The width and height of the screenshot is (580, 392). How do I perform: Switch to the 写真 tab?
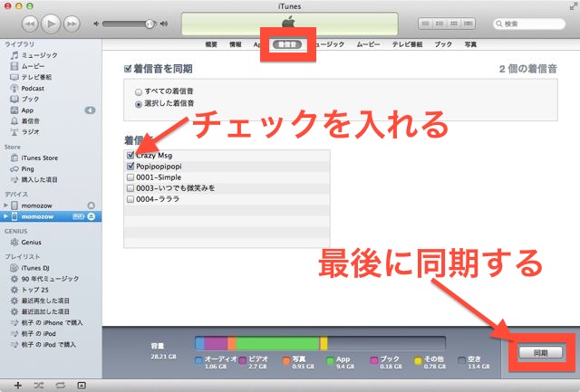click(x=470, y=44)
